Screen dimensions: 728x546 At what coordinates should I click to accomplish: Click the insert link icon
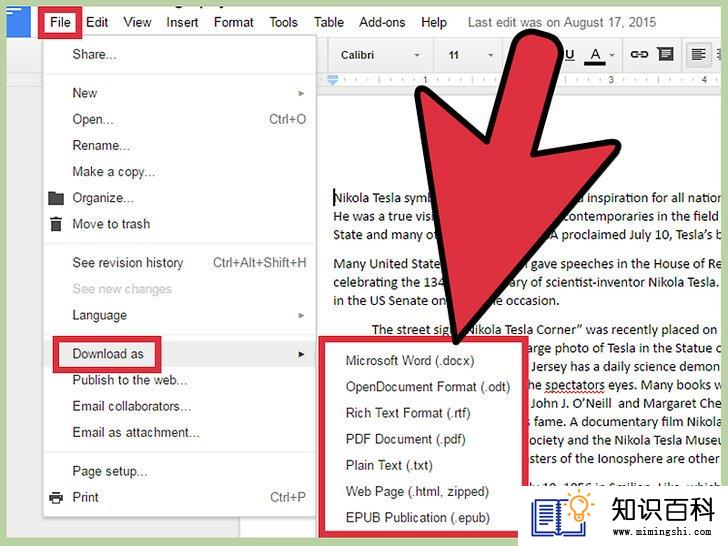click(x=639, y=55)
